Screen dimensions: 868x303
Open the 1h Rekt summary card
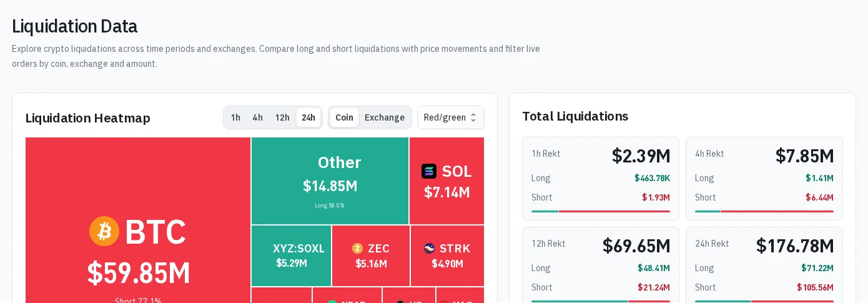(601, 179)
